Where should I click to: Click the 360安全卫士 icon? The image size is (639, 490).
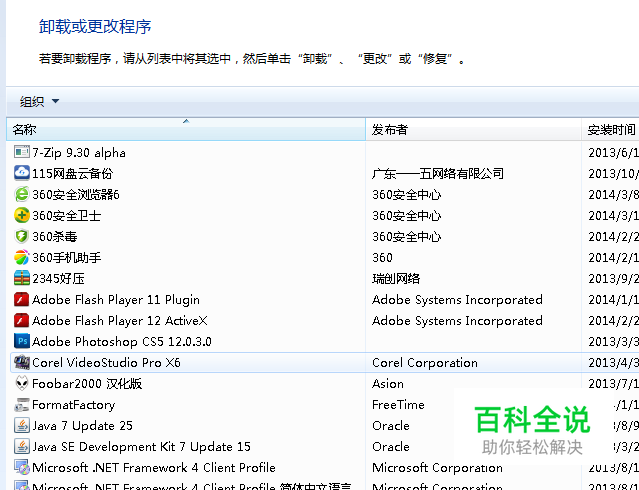(x=22, y=215)
